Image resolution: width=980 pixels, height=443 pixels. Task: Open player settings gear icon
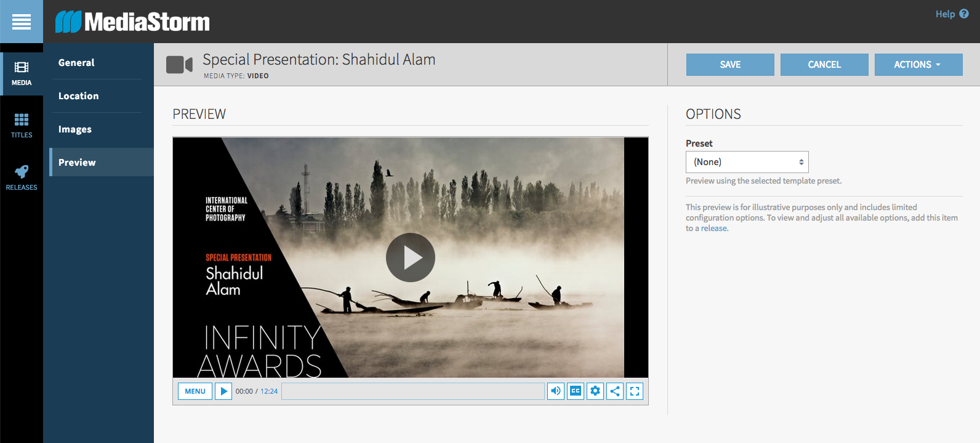click(x=595, y=391)
